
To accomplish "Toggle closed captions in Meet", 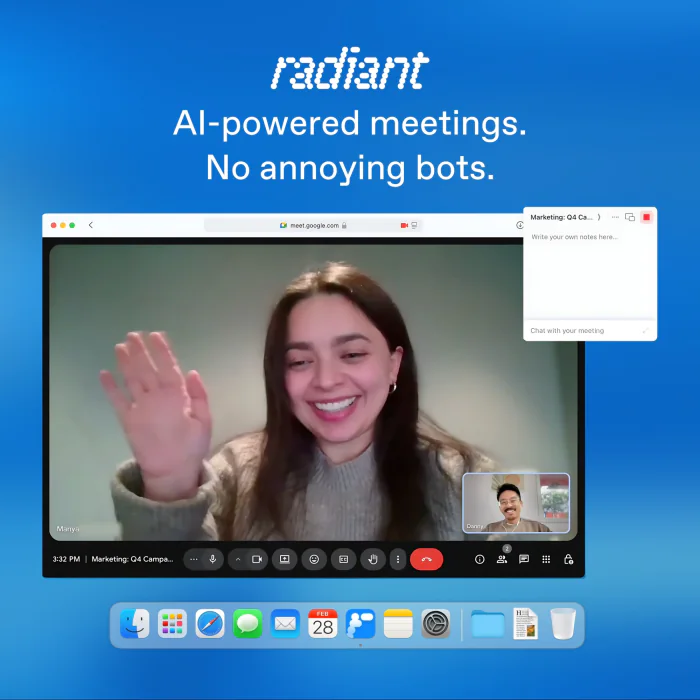I will pyautogui.click(x=343, y=559).
